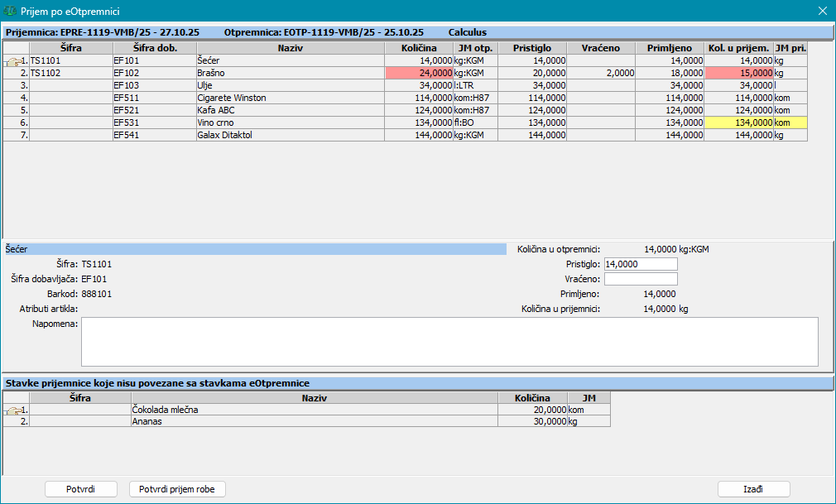Click the Šifra dob. column header
The height and width of the screenshot is (504, 836).
(154, 48)
